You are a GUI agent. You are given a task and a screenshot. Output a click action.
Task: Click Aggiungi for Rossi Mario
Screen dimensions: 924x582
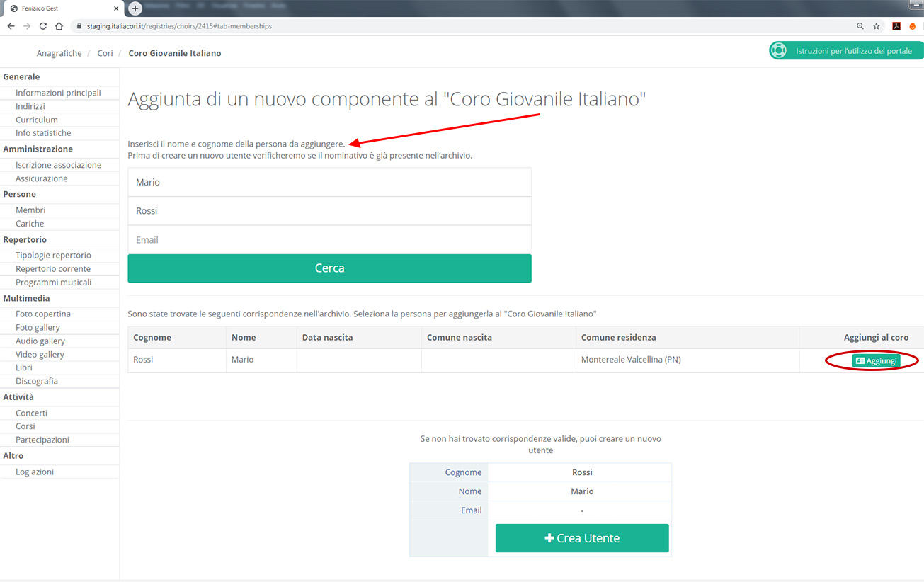[877, 361]
